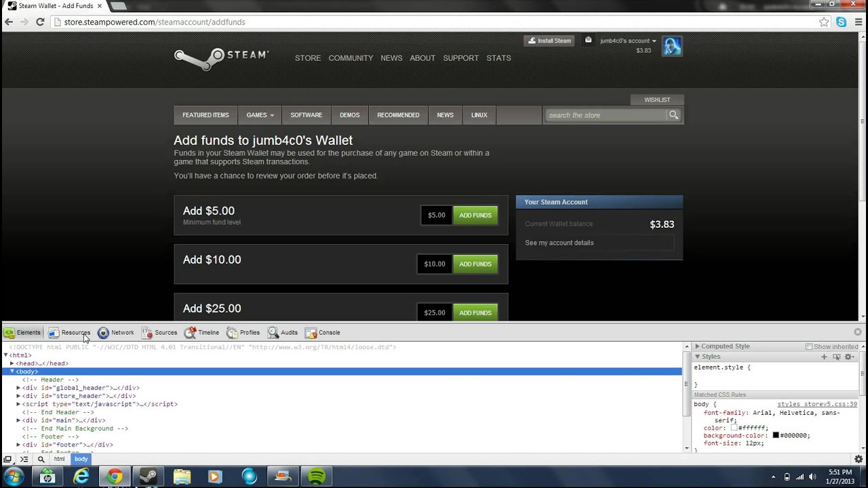Bookmark the page with star icon

(824, 22)
